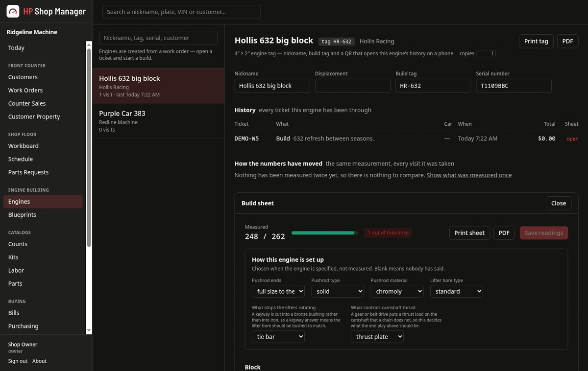
Task: Focus the global search field
Action: click(x=182, y=12)
